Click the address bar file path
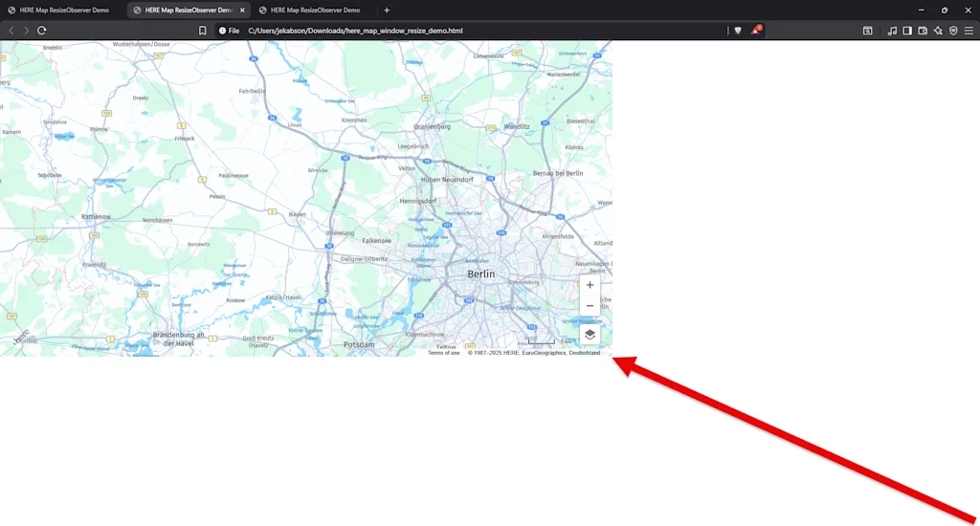 click(355, 31)
